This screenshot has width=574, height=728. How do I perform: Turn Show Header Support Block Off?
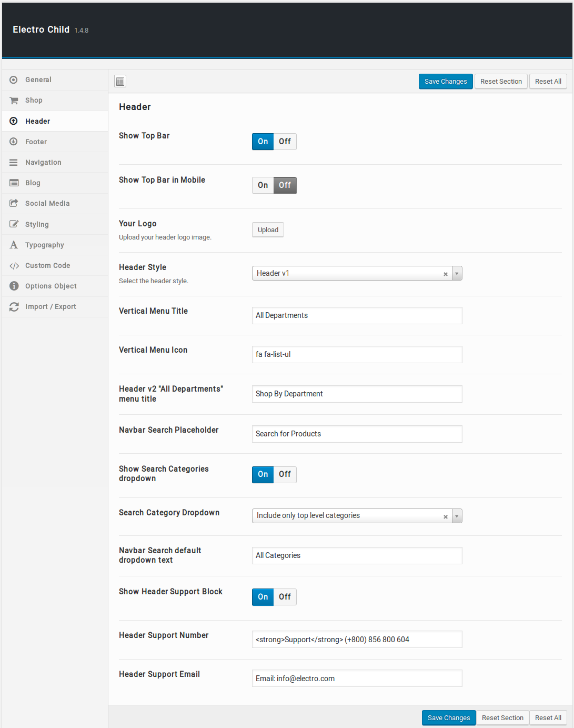coord(285,597)
